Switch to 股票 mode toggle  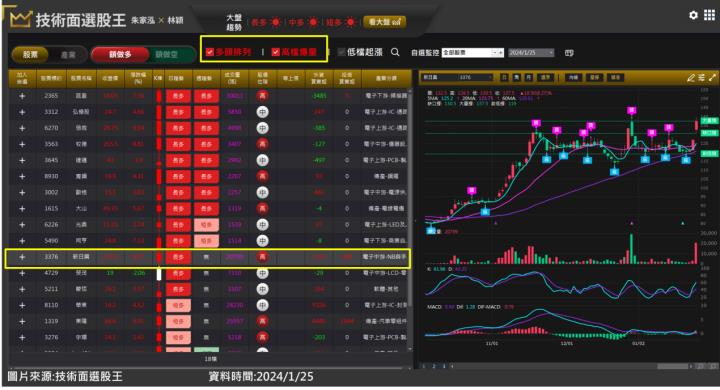pos(30,54)
